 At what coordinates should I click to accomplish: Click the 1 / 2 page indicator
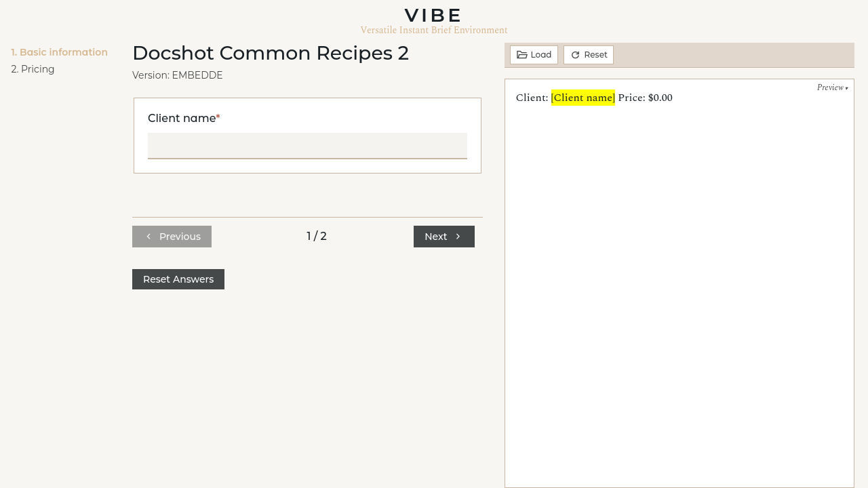(317, 237)
